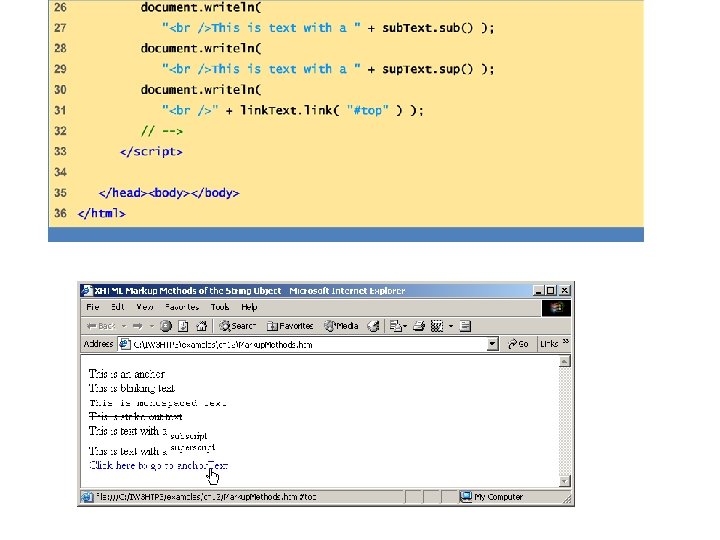The width and height of the screenshot is (720, 540).
Task: Open the File menu
Action: 93,307
